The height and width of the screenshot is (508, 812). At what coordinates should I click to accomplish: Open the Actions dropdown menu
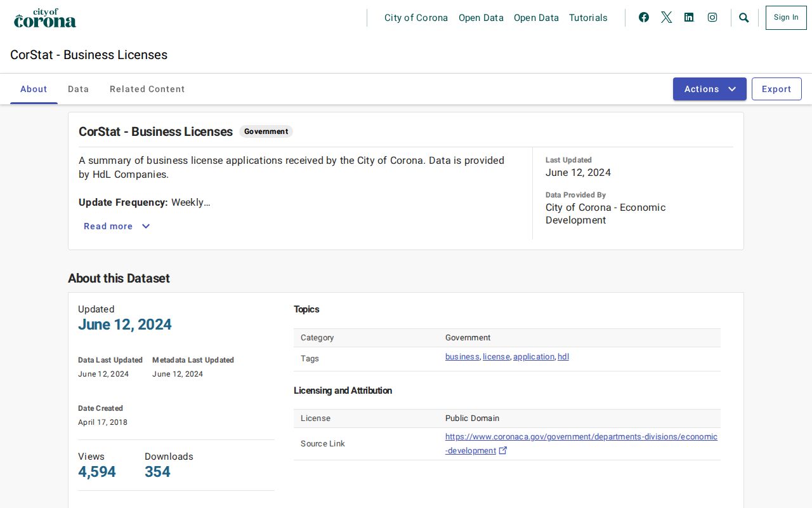[710, 89]
